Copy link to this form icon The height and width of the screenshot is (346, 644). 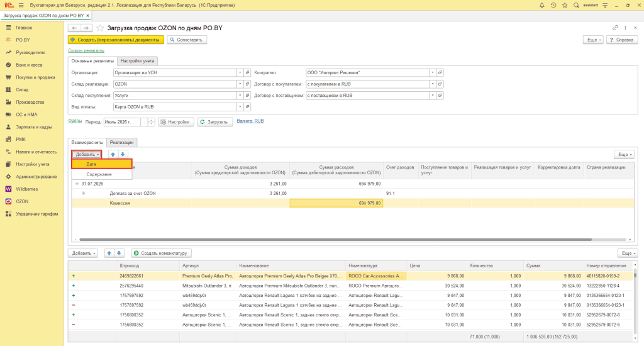(x=615, y=28)
